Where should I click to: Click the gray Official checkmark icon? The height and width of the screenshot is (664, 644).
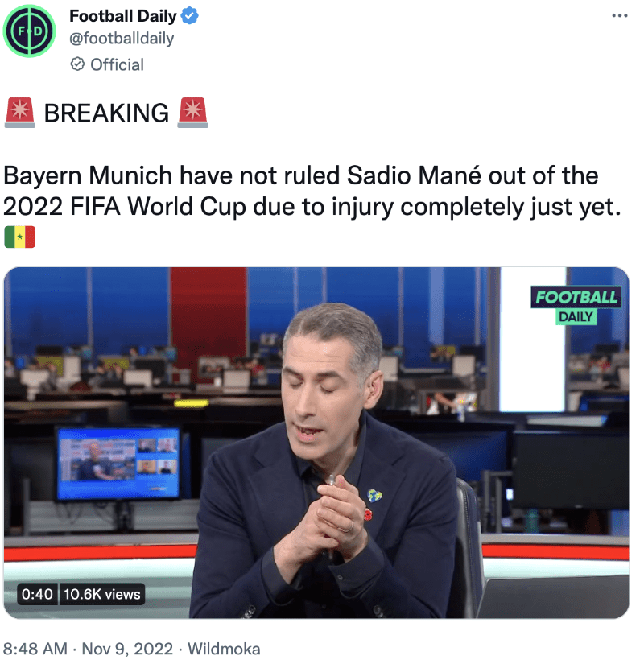(x=77, y=64)
